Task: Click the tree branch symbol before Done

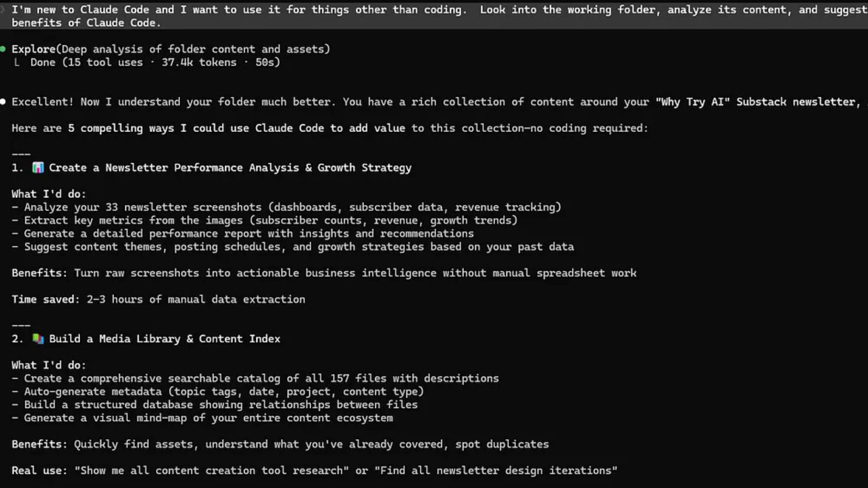Action: (17, 62)
